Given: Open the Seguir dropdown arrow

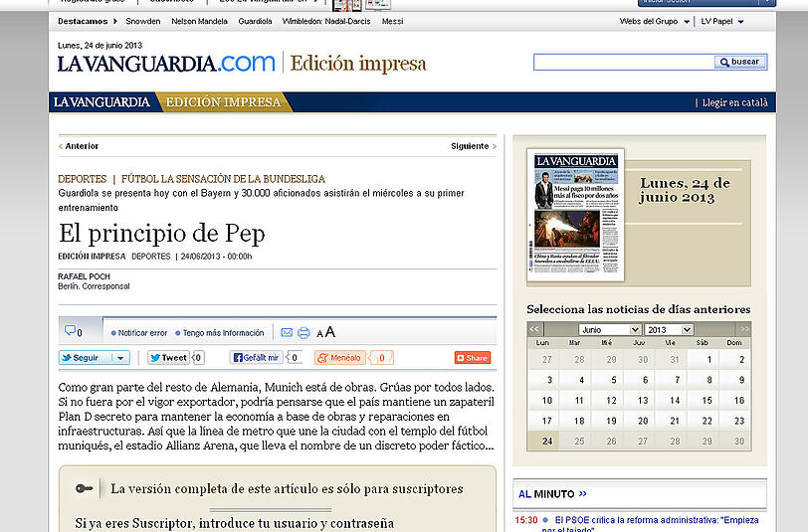Looking at the screenshot, I should [120, 357].
